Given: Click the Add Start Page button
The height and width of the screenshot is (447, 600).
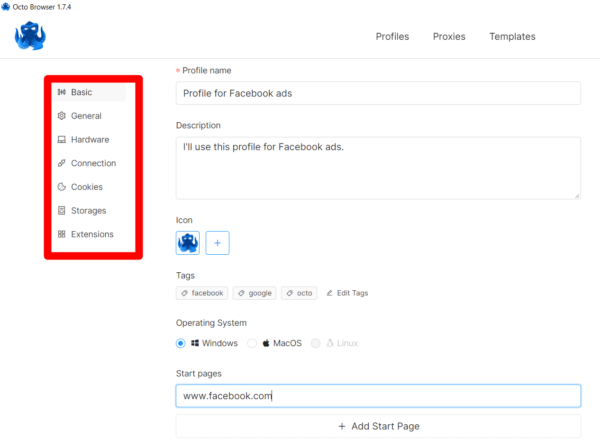Looking at the screenshot, I should (x=378, y=426).
